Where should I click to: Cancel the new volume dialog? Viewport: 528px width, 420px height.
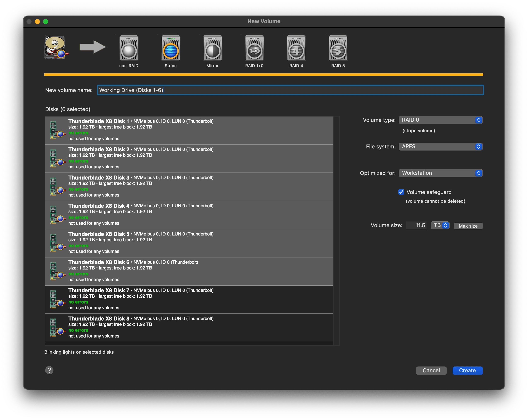431,370
